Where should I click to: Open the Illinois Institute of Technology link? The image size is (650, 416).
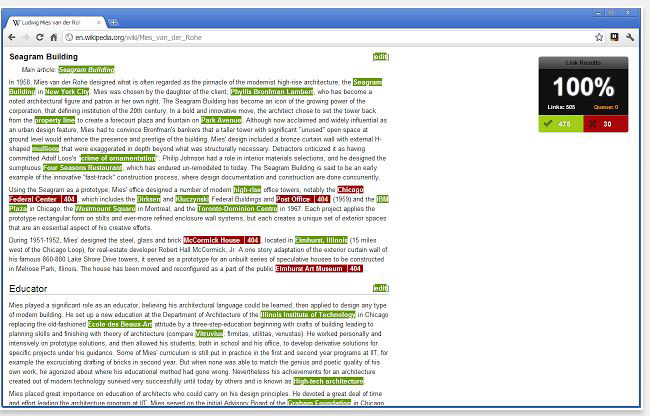[x=314, y=314]
